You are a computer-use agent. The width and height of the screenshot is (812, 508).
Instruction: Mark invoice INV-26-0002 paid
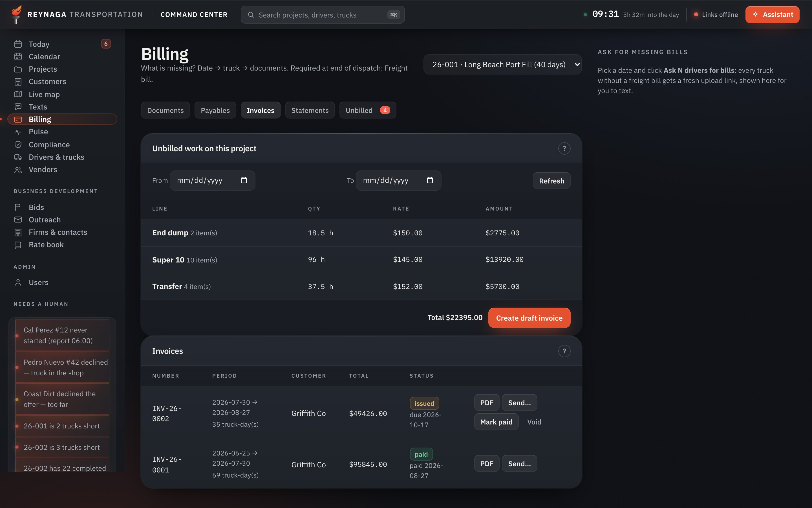point(496,422)
